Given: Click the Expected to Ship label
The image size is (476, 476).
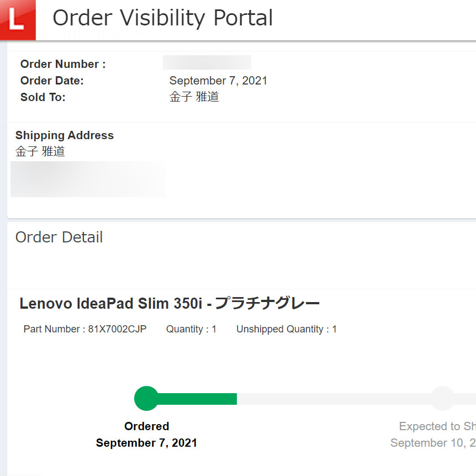Looking at the screenshot, I should [x=437, y=426].
